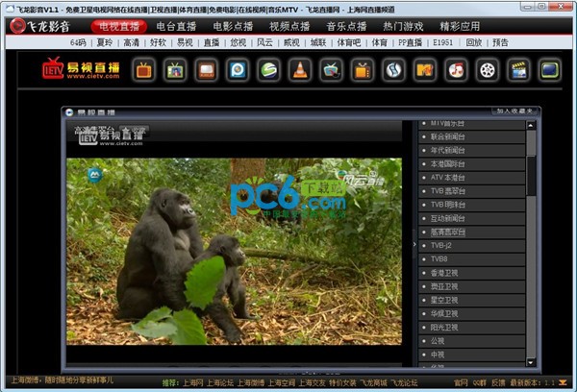
Task: Click the green swirl icon in the toolbar
Action: point(268,69)
